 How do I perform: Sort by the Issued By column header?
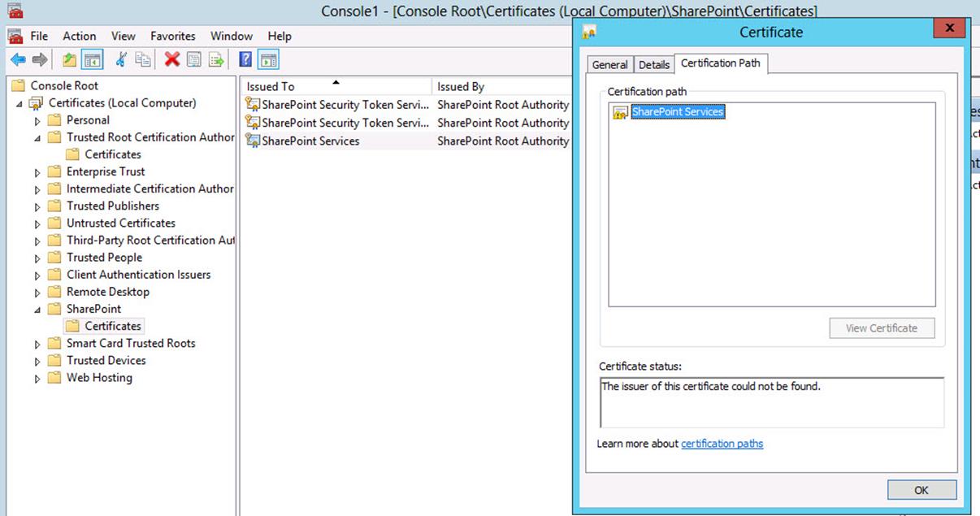click(x=501, y=86)
